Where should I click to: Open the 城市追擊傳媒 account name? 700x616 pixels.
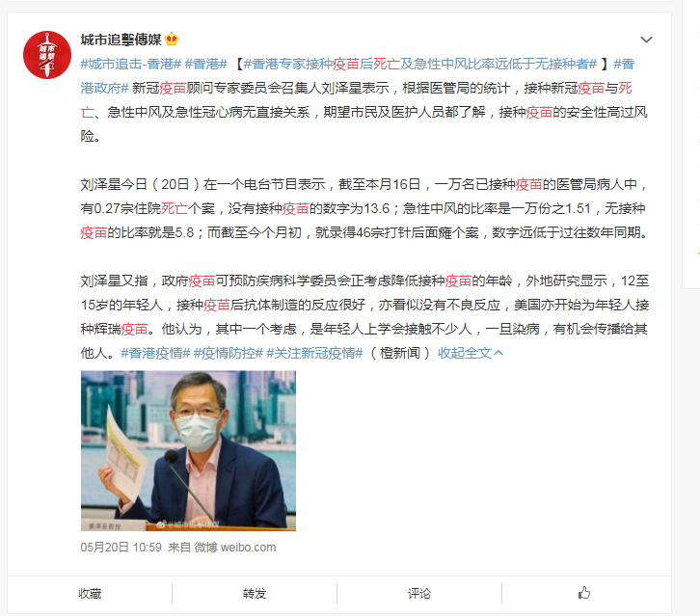(x=121, y=40)
